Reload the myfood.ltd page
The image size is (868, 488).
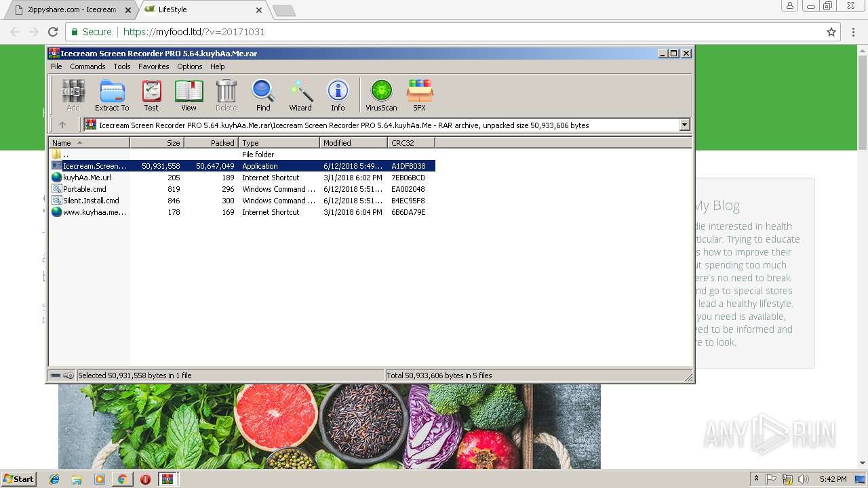point(53,32)
